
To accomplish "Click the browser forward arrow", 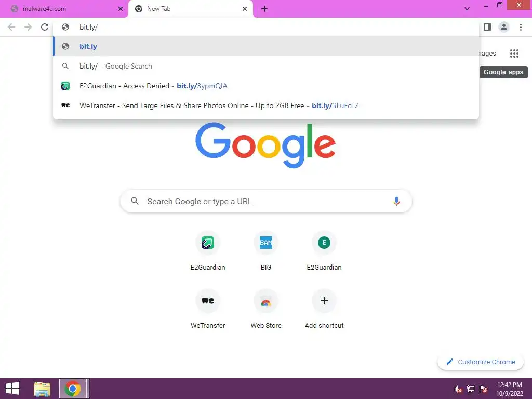I will point(28,27).
